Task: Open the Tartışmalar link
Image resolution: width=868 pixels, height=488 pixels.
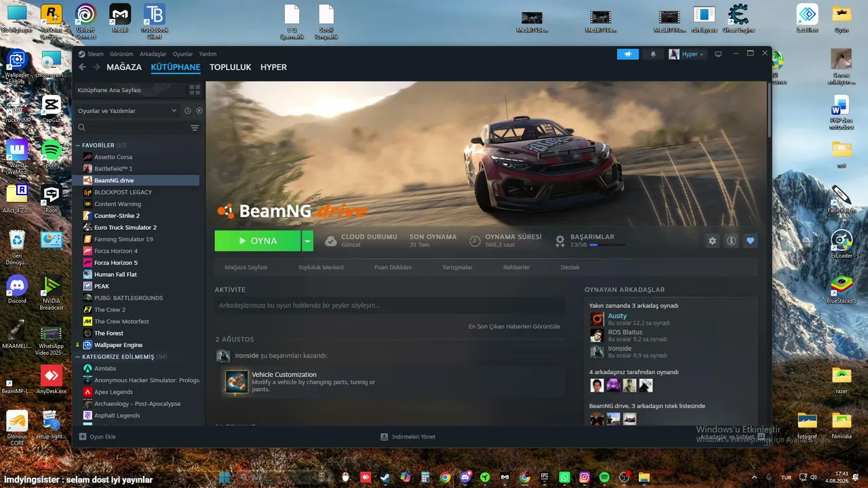Action: point(457,267)
